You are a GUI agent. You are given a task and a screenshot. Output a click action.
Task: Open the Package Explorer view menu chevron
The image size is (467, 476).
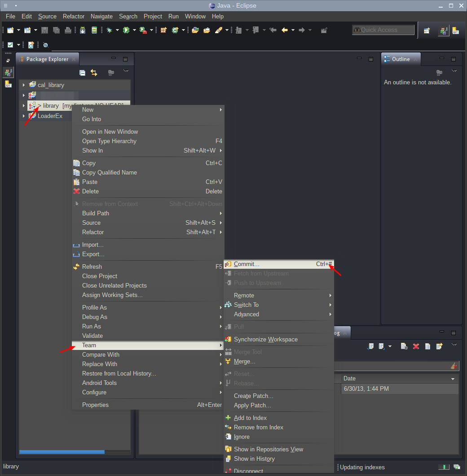pos(126,71)
